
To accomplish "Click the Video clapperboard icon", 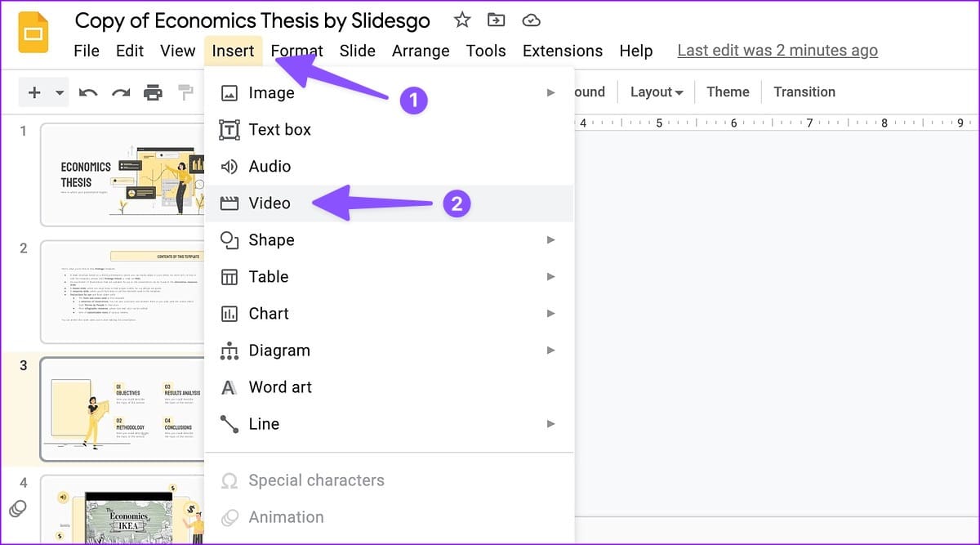I will (x=229, y=203).
